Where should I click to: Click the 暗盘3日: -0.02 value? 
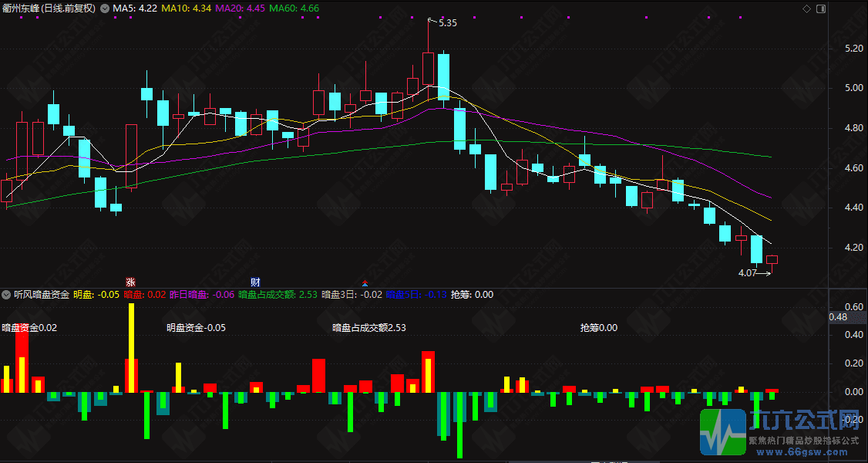click(352, 294)
